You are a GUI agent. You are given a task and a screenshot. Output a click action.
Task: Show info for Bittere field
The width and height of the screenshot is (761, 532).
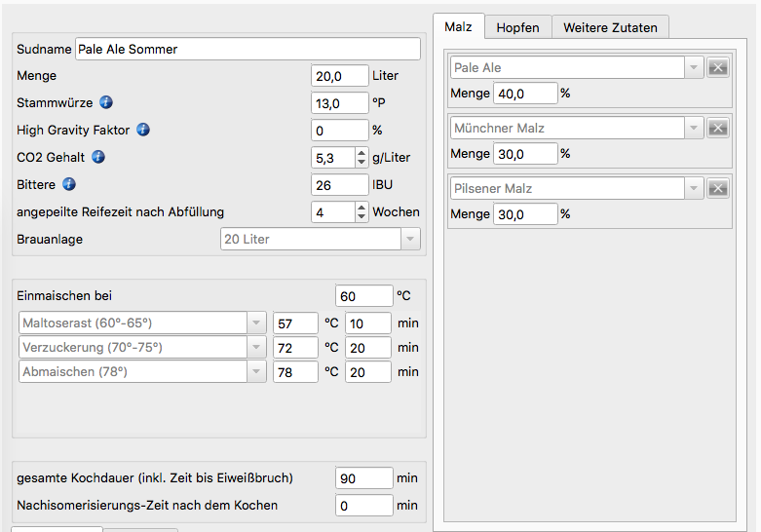[x=69, y=184]
